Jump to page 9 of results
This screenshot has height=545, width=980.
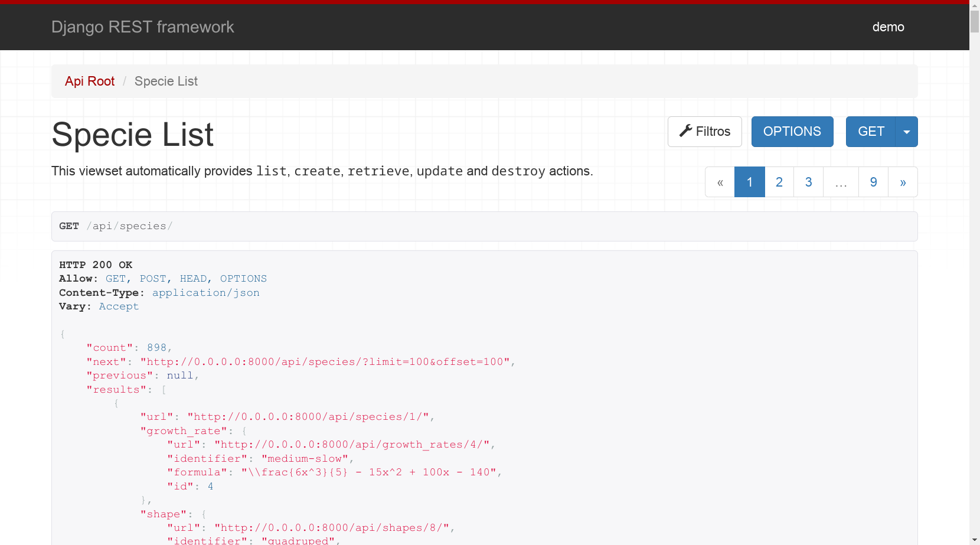873,182
